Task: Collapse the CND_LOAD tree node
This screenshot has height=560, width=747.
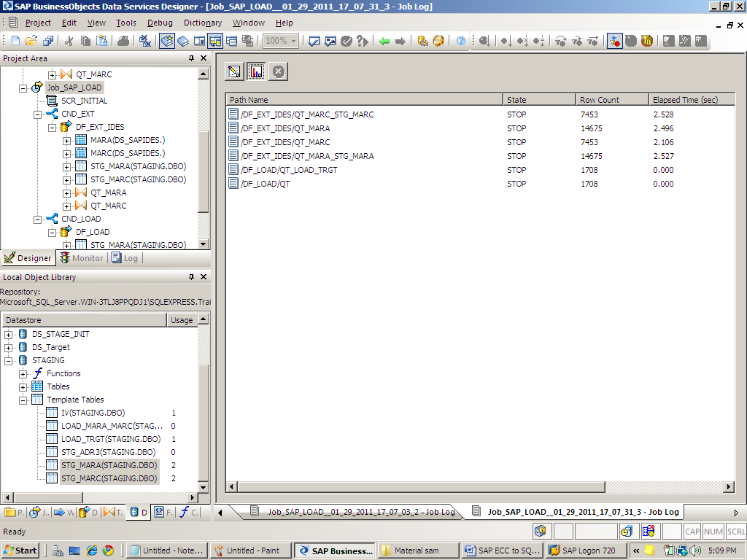Action: (x=38, y=219)
